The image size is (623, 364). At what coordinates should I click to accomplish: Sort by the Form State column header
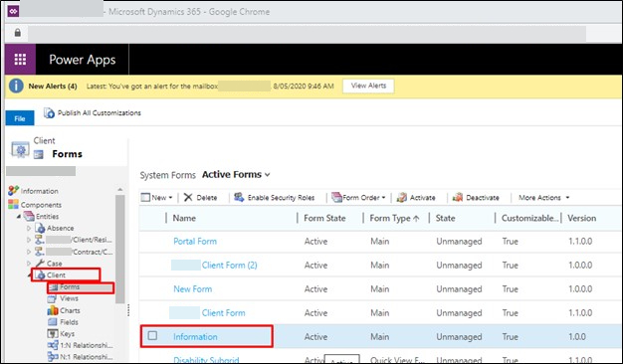[324, 218]
